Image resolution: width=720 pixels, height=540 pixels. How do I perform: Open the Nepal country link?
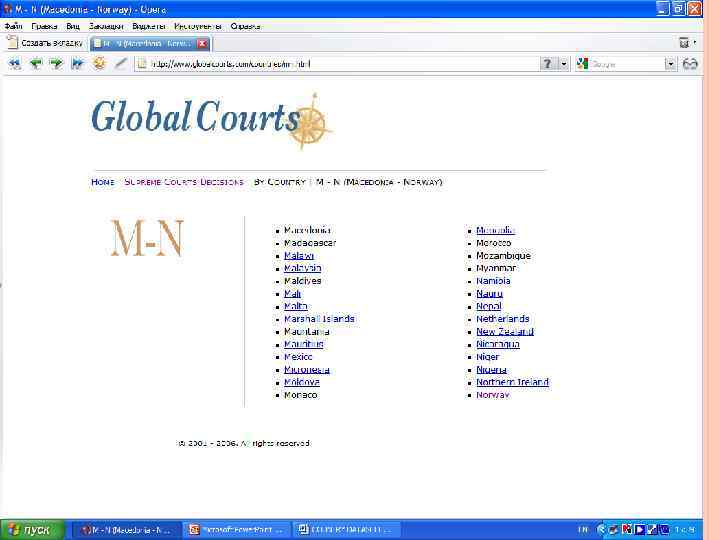(489, 306)
